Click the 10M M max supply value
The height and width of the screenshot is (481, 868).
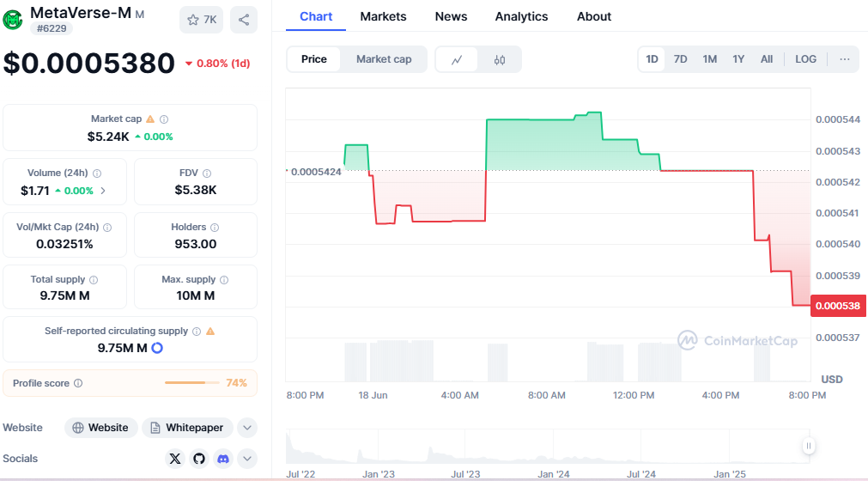(196, 296)
